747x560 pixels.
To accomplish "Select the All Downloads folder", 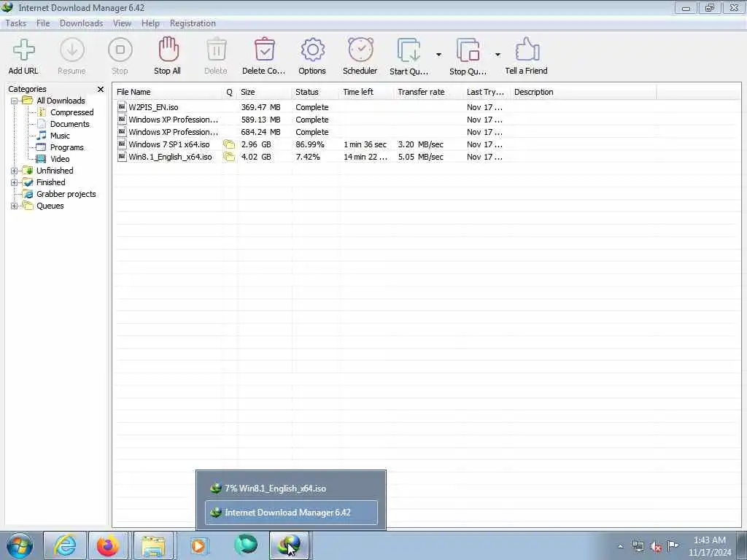I will (61, 101).
